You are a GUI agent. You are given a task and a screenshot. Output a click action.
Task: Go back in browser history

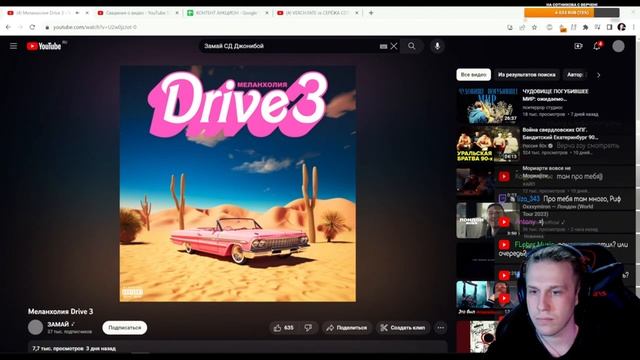(8, 27)
